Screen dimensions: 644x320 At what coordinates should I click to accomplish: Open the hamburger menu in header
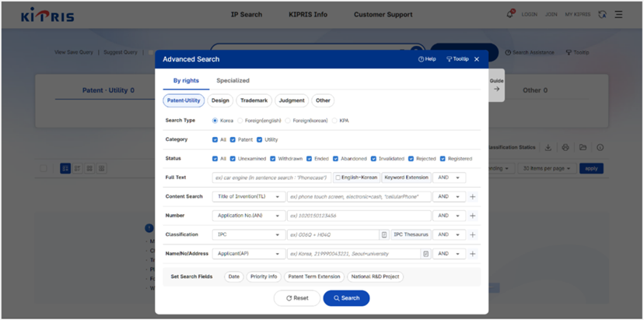pos(619,14)
